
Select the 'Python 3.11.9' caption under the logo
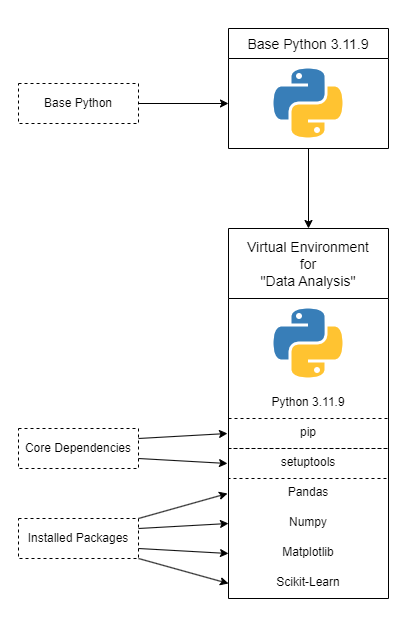[308, 402]
